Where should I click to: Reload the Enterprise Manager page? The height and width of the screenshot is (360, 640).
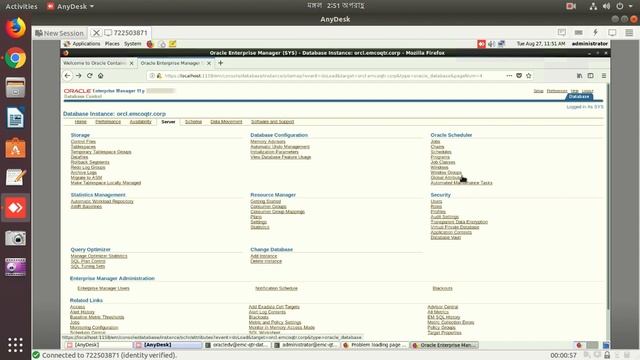click(x=90, y=76)
